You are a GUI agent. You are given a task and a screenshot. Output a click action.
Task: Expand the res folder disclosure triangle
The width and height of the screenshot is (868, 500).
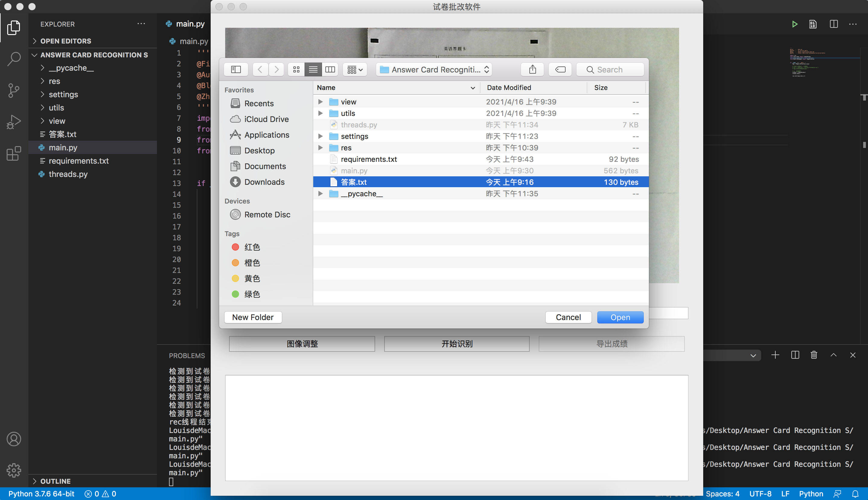tap(320, 148)
